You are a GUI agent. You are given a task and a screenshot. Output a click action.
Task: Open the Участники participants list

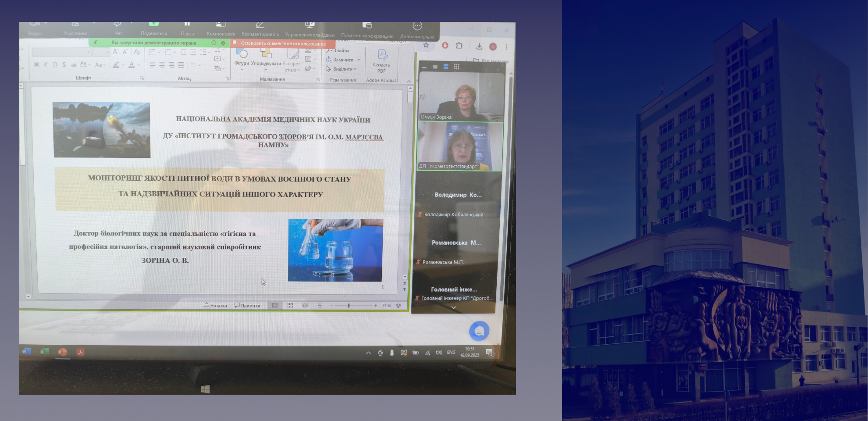[75, 29]
